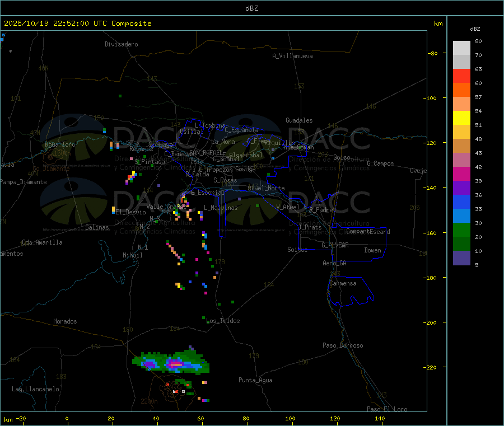
Task: Click the Aero_GA label
Action: [x=335, y=263]
